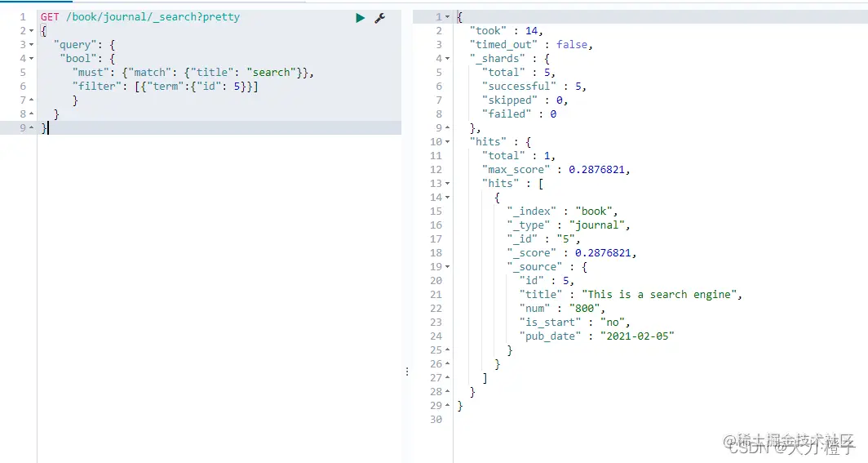Click the "pub_date" response line
Image resolution: width=868 pixels, height=463 pixels.
click(x=597, y=336)
